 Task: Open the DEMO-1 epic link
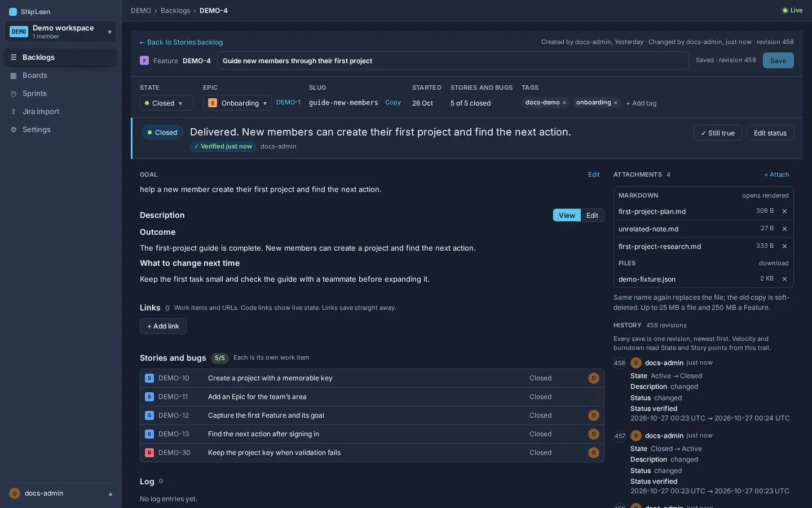pyautogui.click(x=288, y=103)
